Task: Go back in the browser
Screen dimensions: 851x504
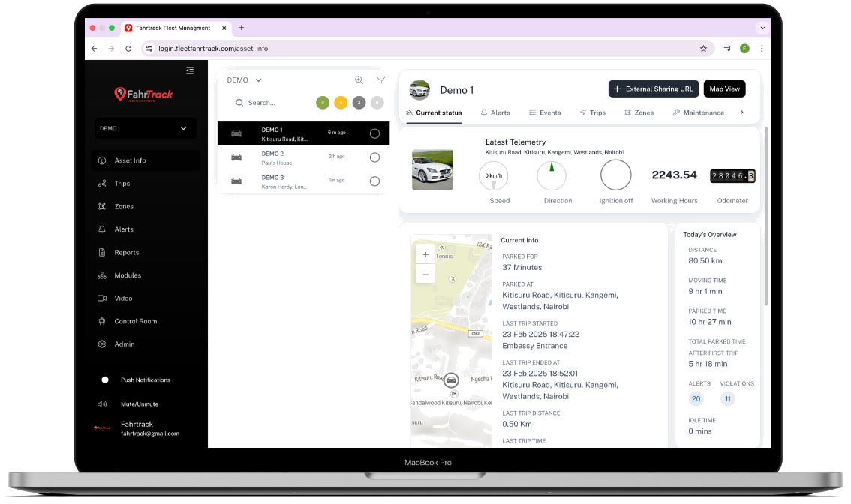Action: [95, 49]
